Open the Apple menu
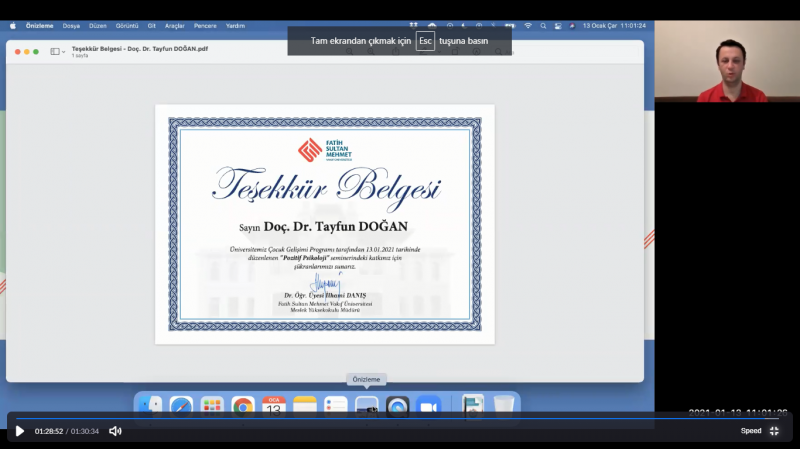Screen dimensions: 800x449 click(13, 25)
